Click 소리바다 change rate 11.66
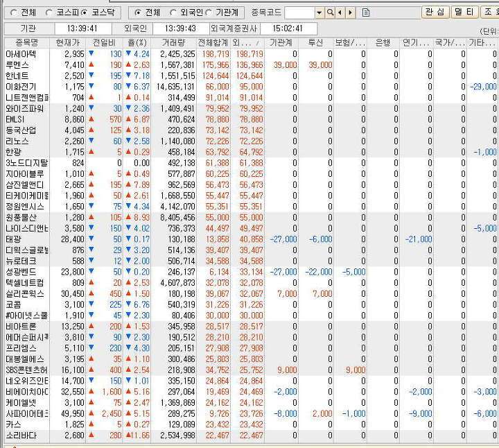 (139, 436)
